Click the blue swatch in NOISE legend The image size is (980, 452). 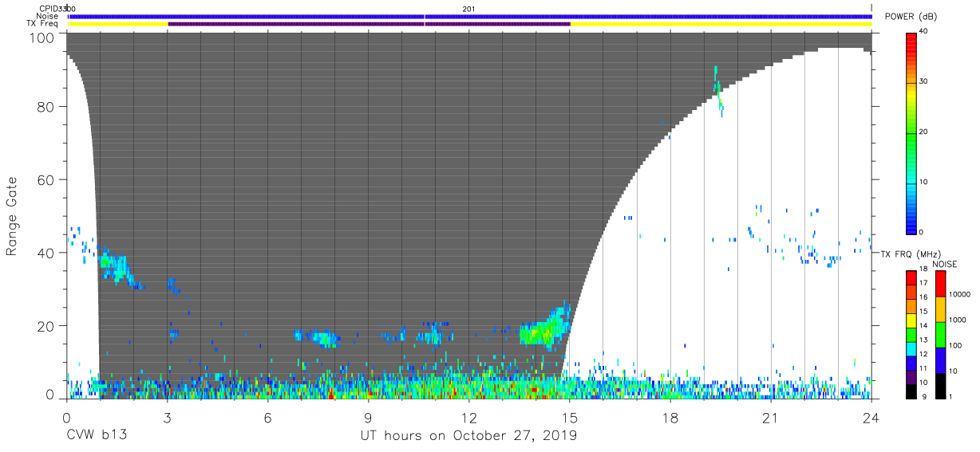(940, 360)
